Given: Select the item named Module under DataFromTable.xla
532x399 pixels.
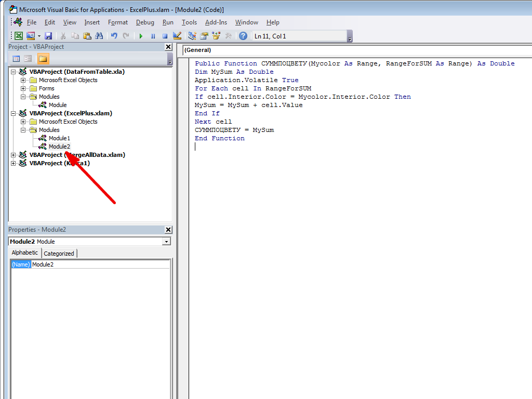Looking at the screenshot, I should click(x=58, y=105).
